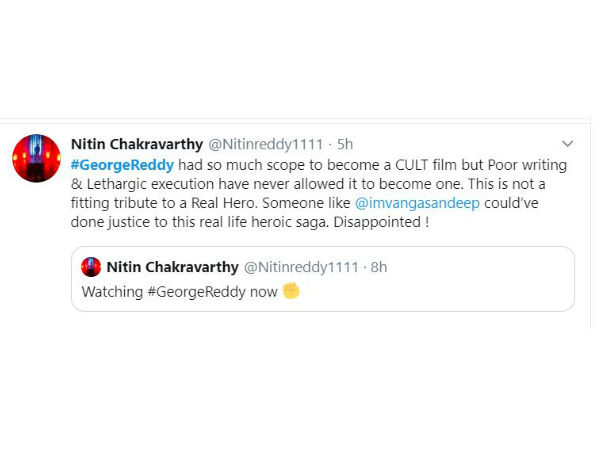Click the quoted tweet author name
The width and height of the screenshot is (600, 450).
[x=173, y=267]
